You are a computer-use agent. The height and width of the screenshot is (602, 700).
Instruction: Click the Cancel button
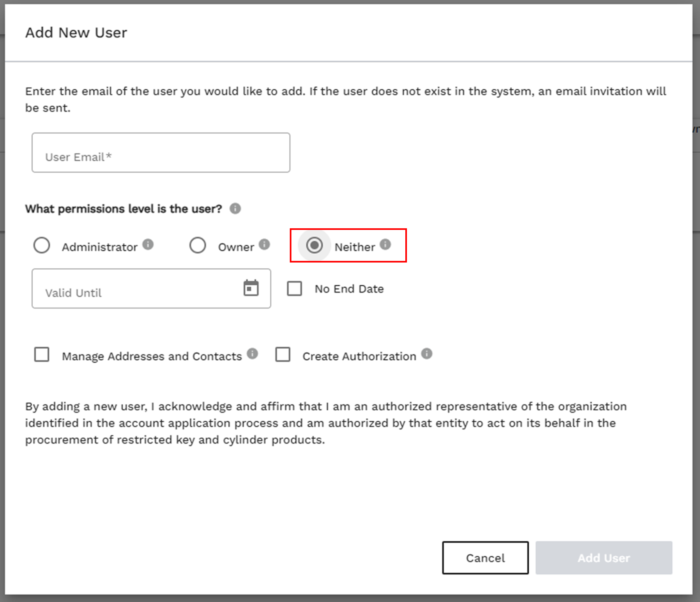click(x=485, y=558)
